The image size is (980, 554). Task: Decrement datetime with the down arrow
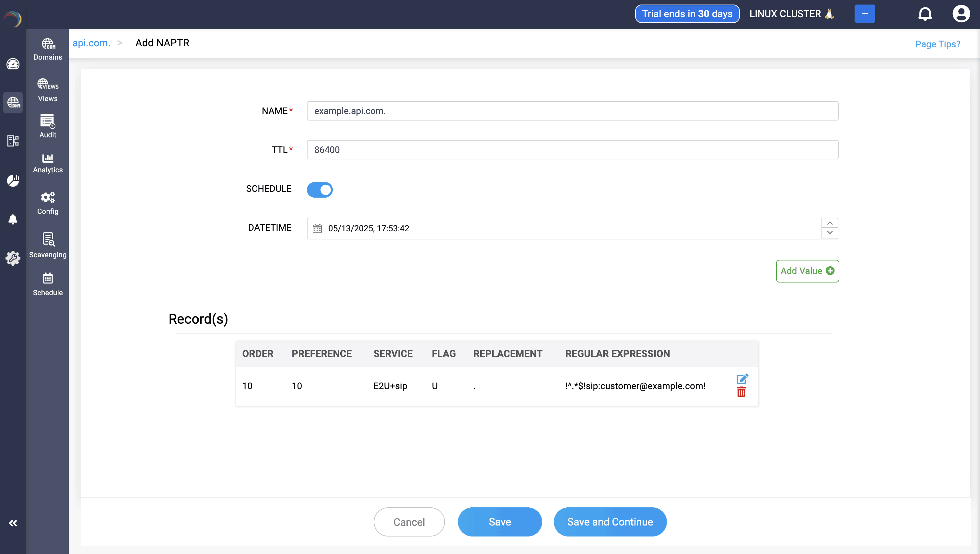(x=830, y=233)
